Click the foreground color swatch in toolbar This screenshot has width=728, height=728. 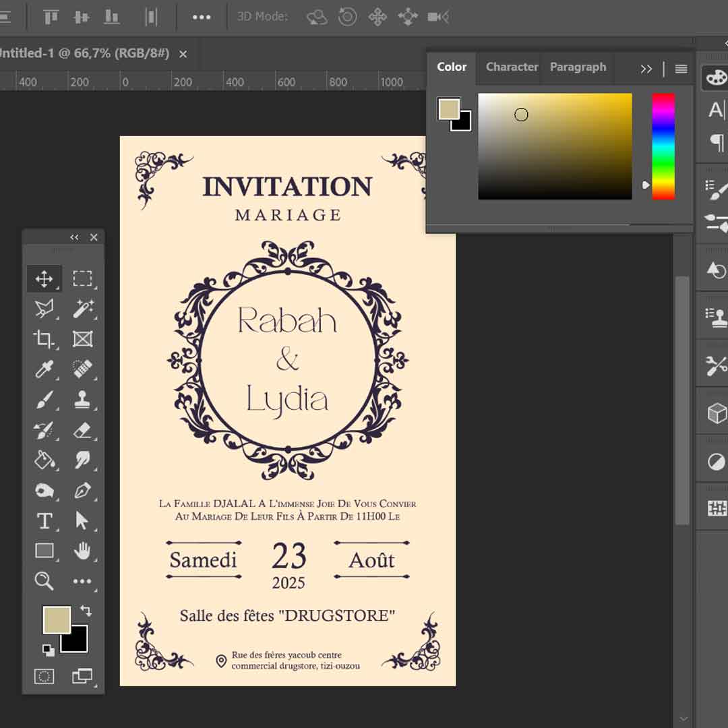pos(57,620)
